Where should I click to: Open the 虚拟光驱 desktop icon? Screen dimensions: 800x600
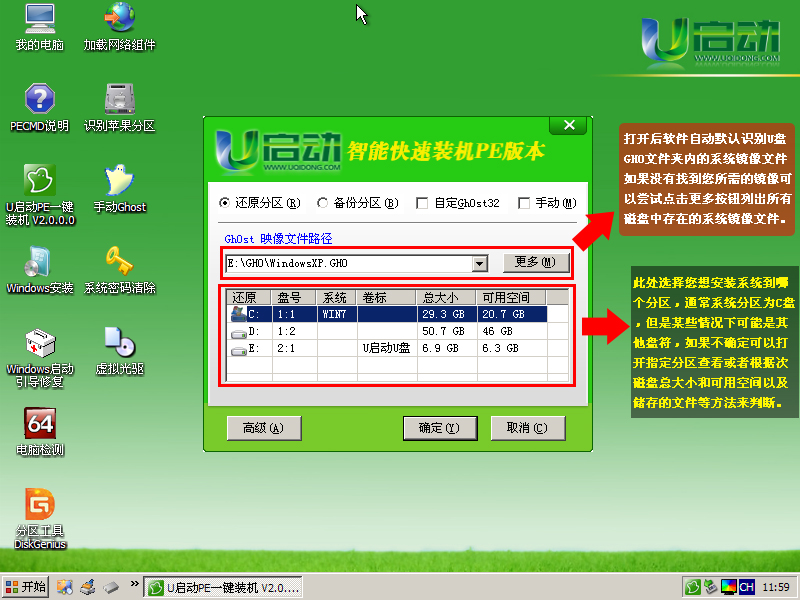[x=119, y=344]
